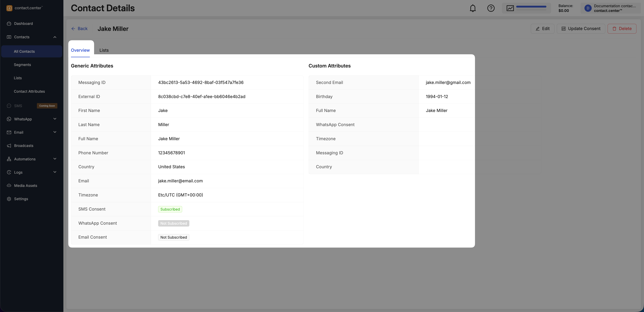Expand the Email sidebar menu

click(x=55, y=132)
